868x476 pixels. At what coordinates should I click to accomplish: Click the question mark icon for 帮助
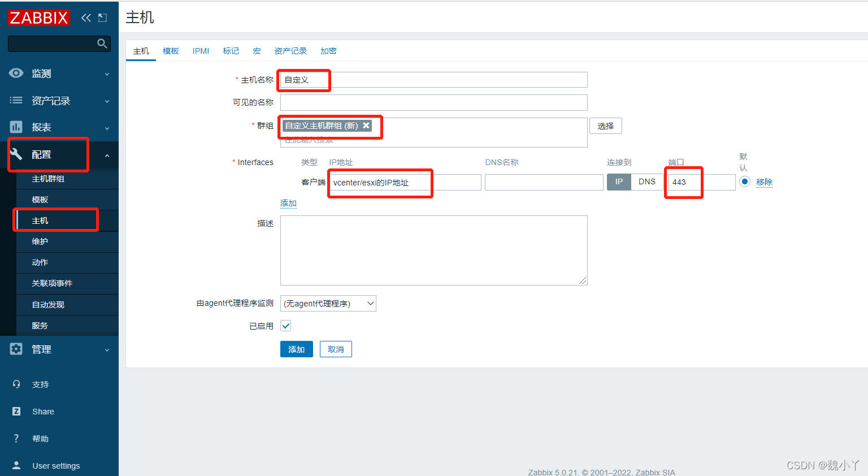(16, 439)
